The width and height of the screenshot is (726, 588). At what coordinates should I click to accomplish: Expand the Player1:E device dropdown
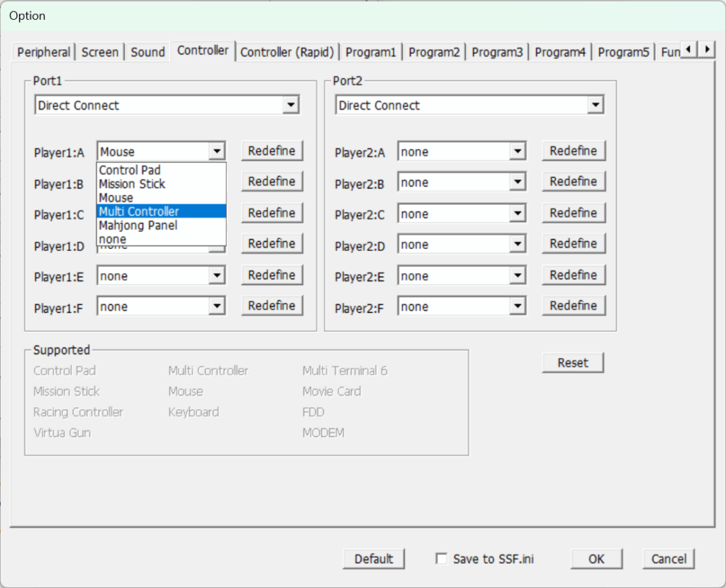coord(217,276)
